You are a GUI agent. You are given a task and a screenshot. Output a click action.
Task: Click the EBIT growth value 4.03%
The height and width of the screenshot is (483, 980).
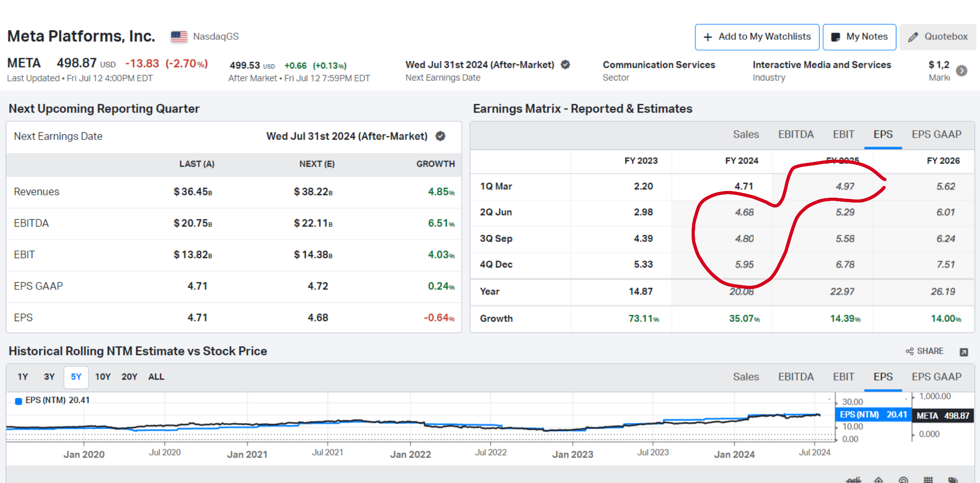point(441,255)
